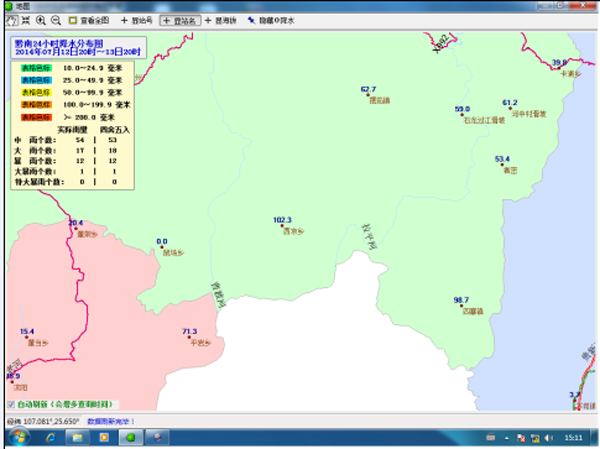Click the taskbar clock 15:11
This screenshot has height=449, width=600.
(x=573, y=438)
